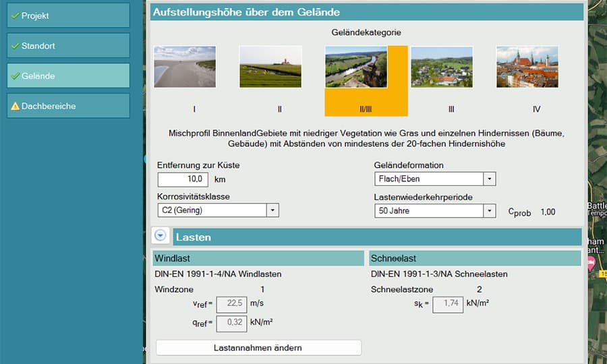Click the Cprob value 1,00
This screenshot has width=607, height=364.
click(548, 212)
